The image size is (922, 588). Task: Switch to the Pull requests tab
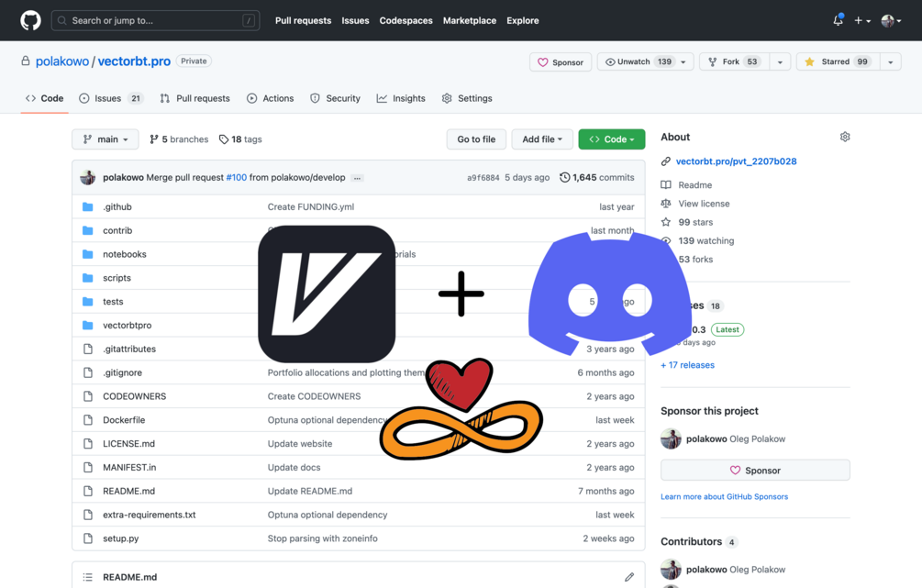tap(194, 98)
